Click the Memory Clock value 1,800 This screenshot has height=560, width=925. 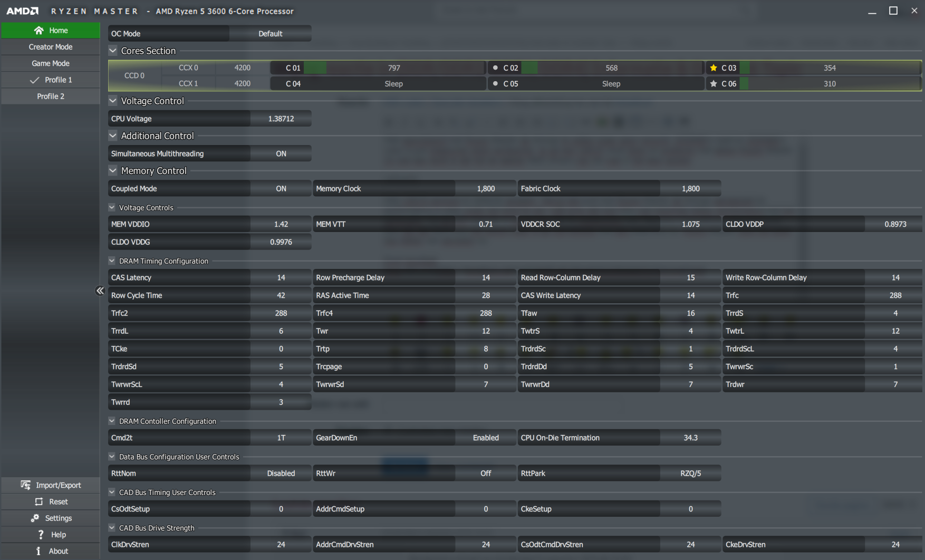pyautogui.click(x=485, y=189)
